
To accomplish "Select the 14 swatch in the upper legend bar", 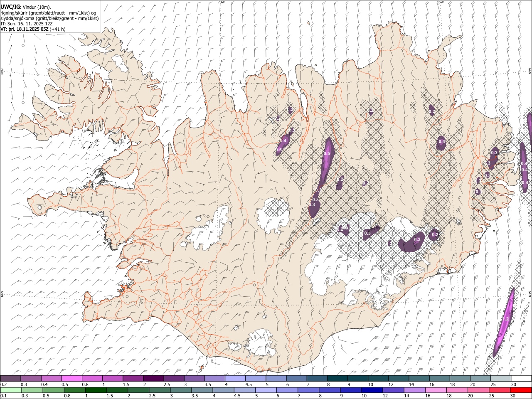I will [x=419, y=378].
